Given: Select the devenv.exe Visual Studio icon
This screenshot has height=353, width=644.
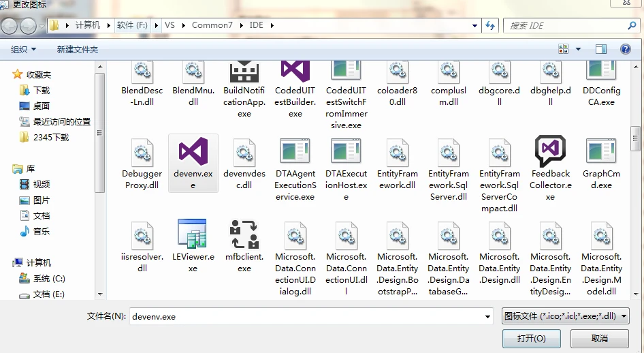Looking at the screenshot, I should tap(193, 151).
